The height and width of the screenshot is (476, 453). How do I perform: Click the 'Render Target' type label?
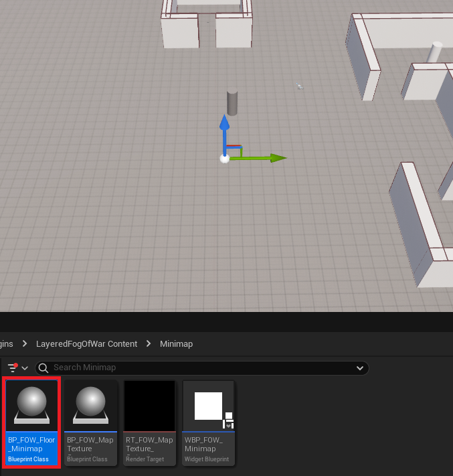(x=145, y=459)
